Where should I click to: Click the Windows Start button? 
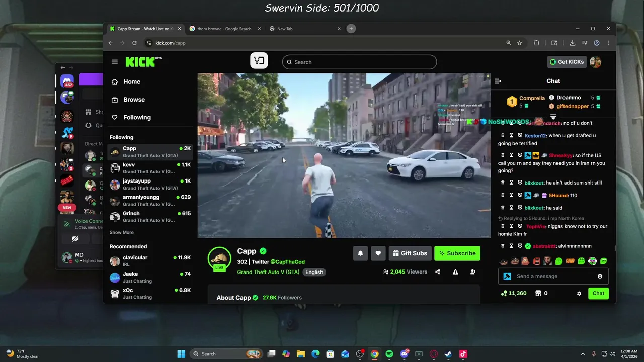[181, 354]
